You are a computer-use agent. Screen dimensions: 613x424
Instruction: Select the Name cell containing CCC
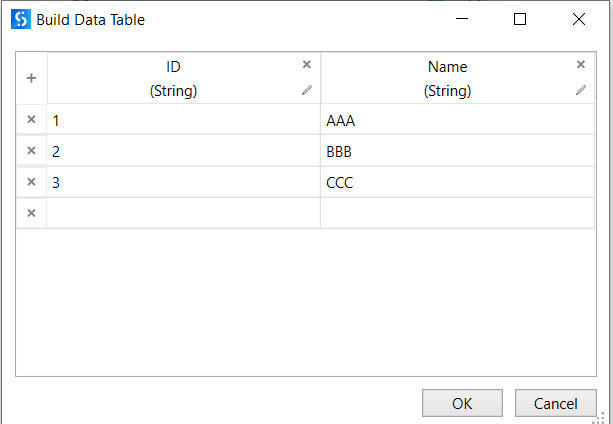[457, 182]
